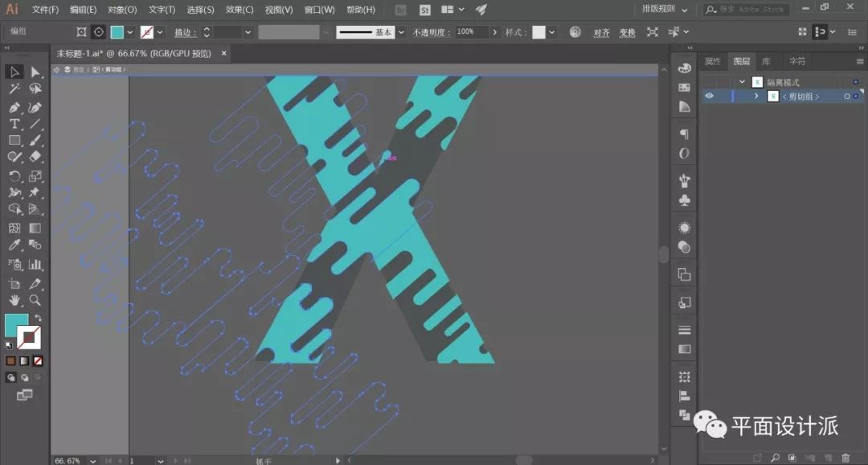Click the teal fill color swatch in toolbox
868x465 pixels.
[16, 325]
